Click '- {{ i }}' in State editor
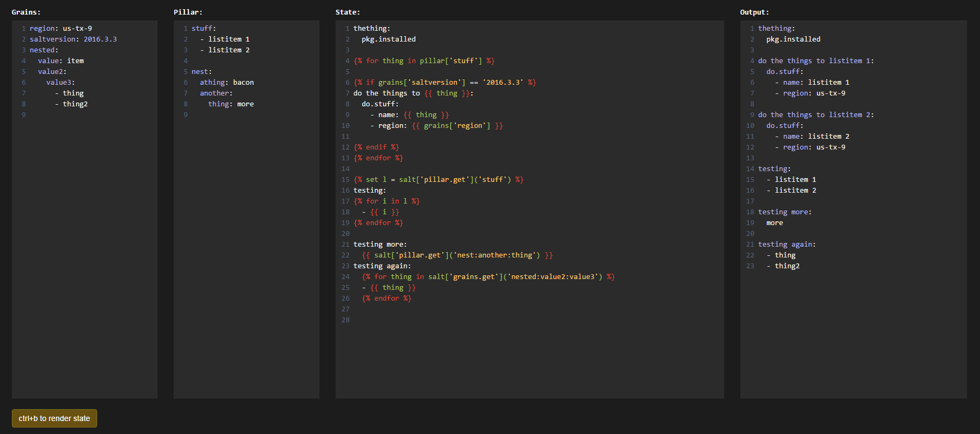Viewport: 980px width, 434px height. [380, 212]
